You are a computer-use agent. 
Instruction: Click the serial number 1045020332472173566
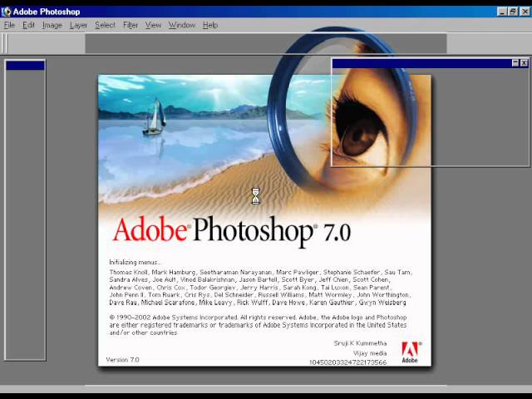(x=347, y=362)
